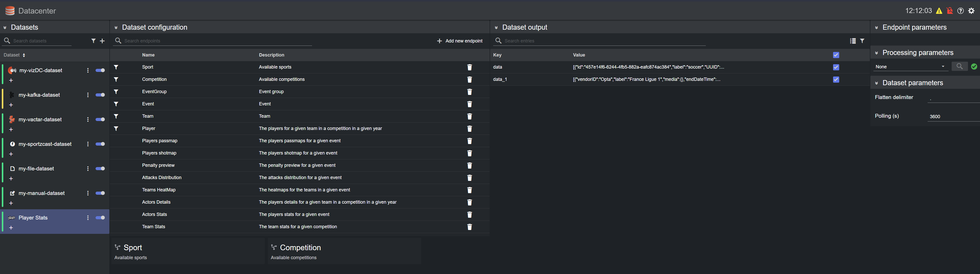
Task: Click the plus icon to add dataset
Action: 102,41
